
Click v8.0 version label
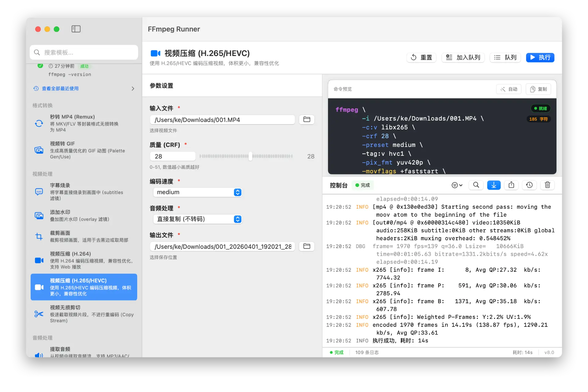(x=549, y=353)
